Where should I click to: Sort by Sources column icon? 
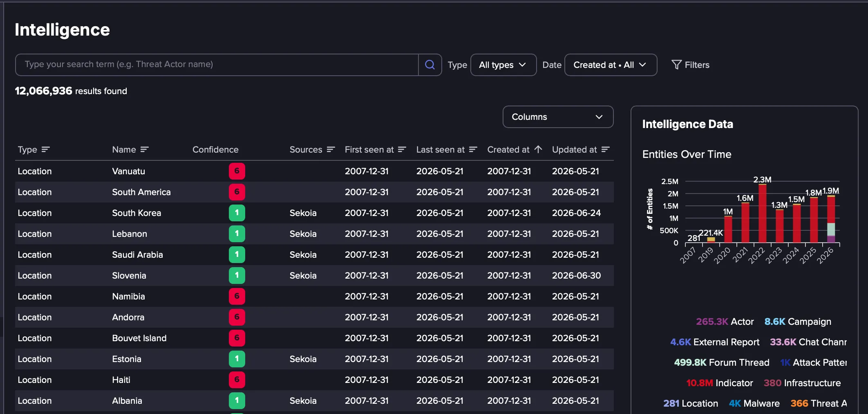[331, 150]
